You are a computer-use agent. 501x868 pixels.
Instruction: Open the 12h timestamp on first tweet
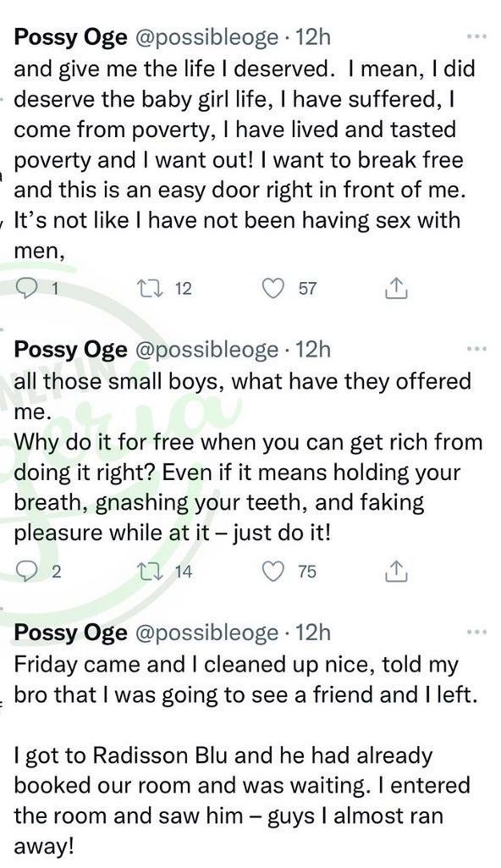(312, 37)
